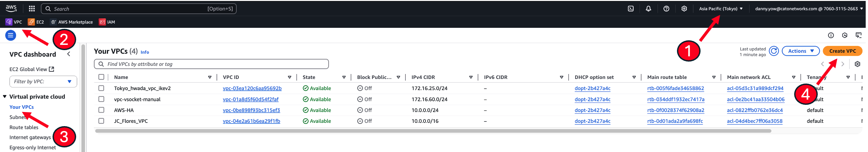Select the Tokyo_hwada_vpc_ikev2 row checkbox

click(x=101, y=88)
